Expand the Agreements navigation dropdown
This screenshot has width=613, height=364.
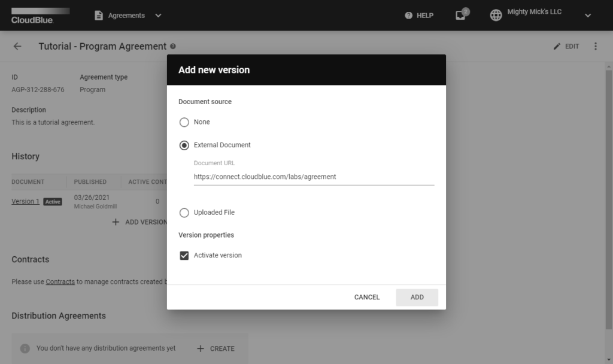[157, 15]
